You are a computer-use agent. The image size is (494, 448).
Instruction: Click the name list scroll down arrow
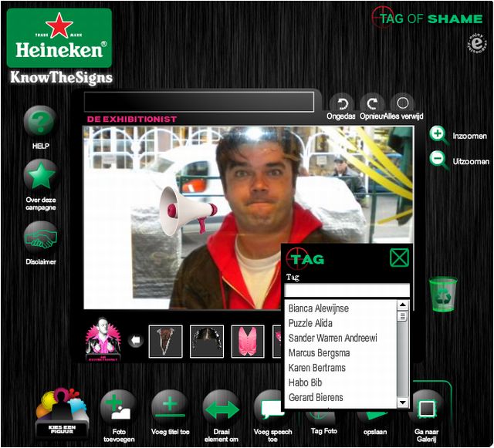pos(402,403)
